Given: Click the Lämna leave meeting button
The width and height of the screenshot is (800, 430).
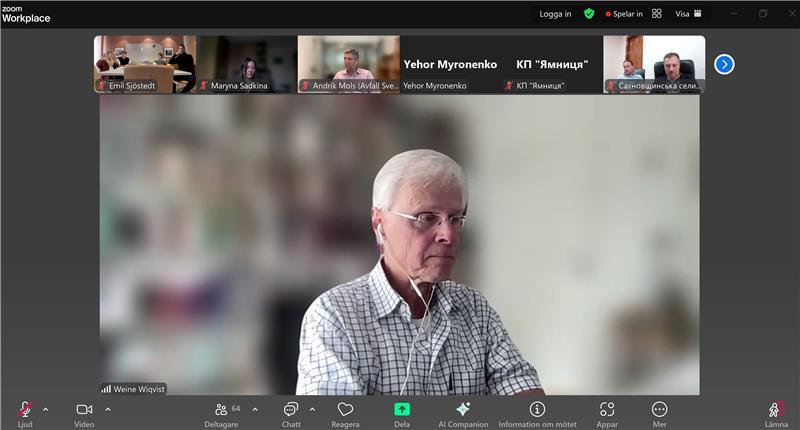Looking at the screenshot, I should coord(775,410).
